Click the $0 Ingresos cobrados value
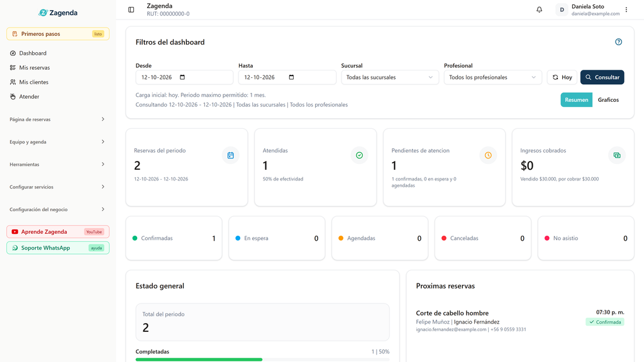This screenshot has width=644, height=362. [x=527, y=165]
